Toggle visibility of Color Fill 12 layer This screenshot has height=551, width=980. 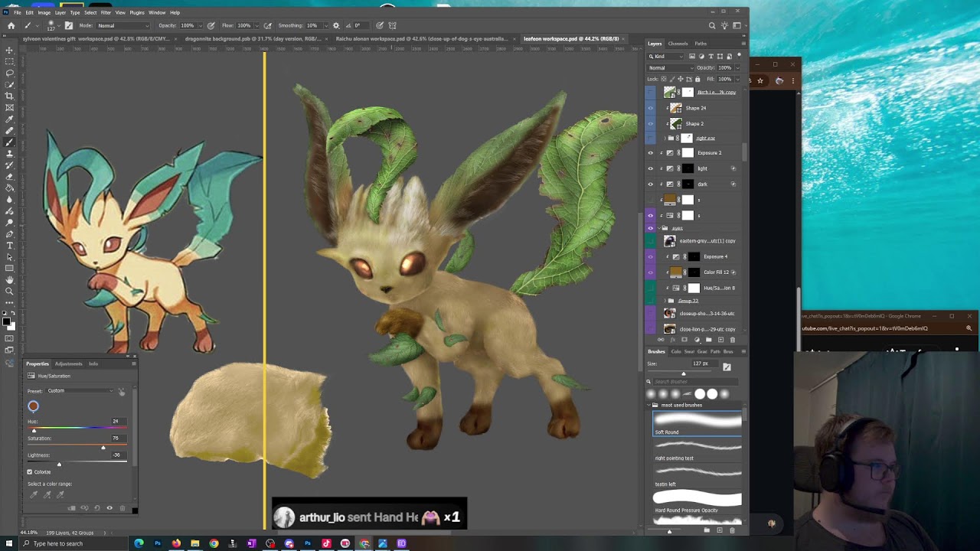point(651,272)
